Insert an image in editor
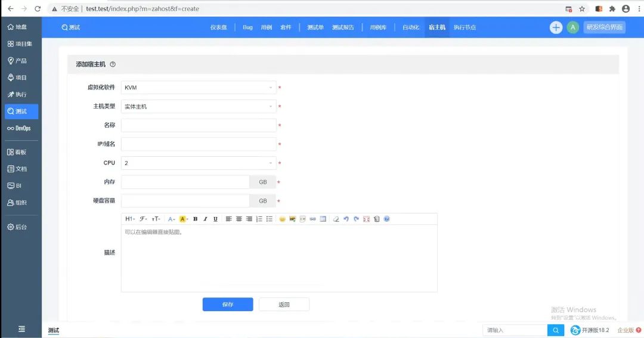 click(x=292, y=219)
